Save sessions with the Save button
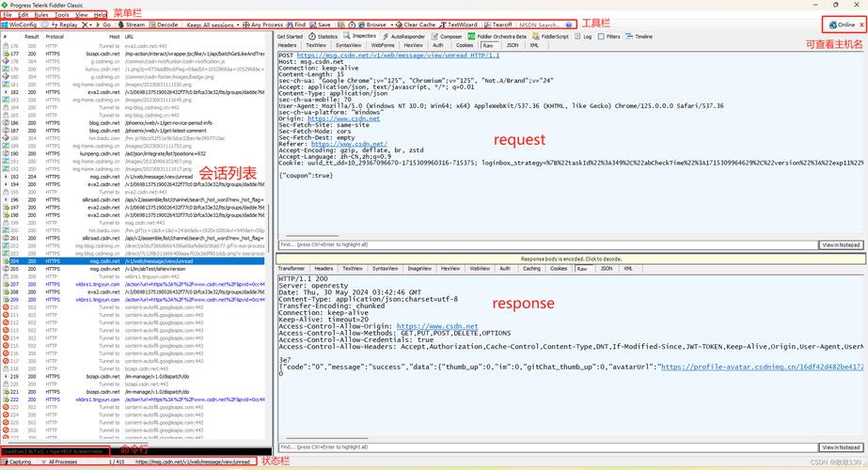868x470 pixels. click(320, 25)
